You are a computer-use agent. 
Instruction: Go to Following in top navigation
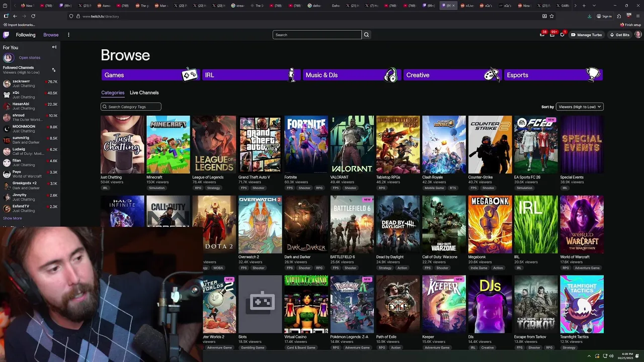(26, 35)
